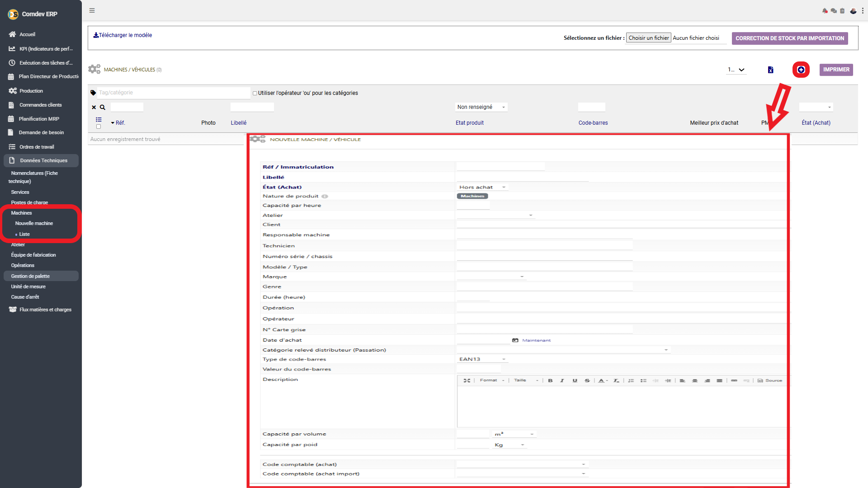Viewport: 868px width, 488px height.
Task: Open the Code comptable (achat) dropdown
Action: click(523, 465)
